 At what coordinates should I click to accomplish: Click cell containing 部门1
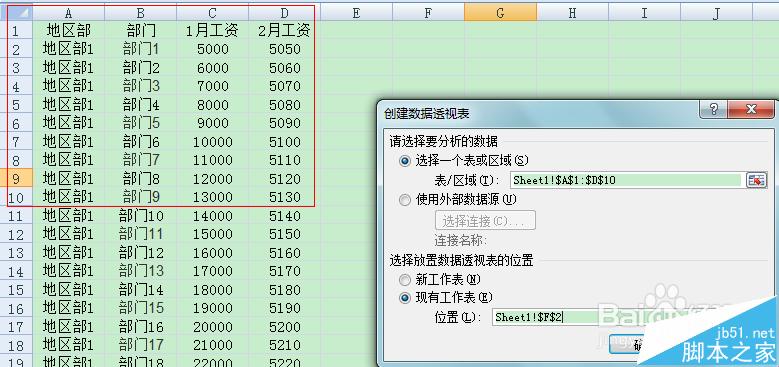click(x=141, y=49)
